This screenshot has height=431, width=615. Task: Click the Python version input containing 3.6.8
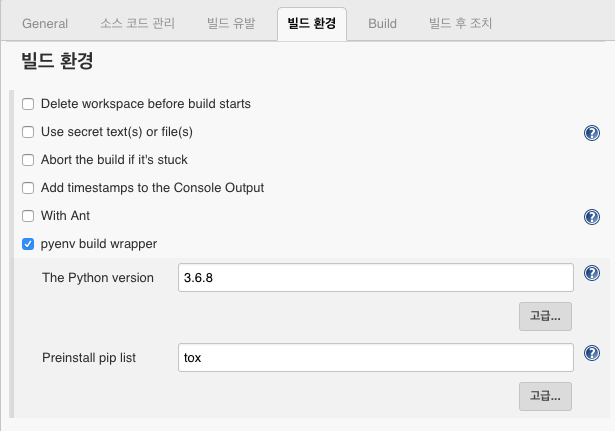click(x=376, y=278)
